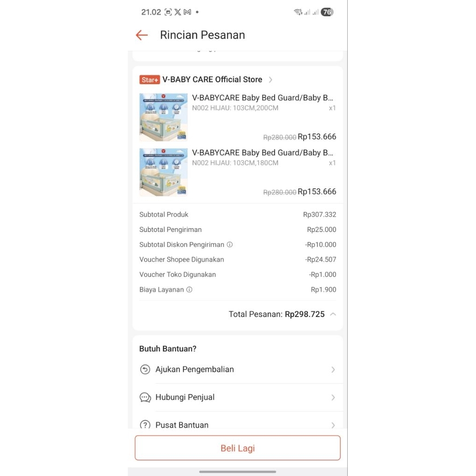The width and height of the screenshot is (476, 476).
Task: Tap the Star+ seller badge
Action: 150,79
